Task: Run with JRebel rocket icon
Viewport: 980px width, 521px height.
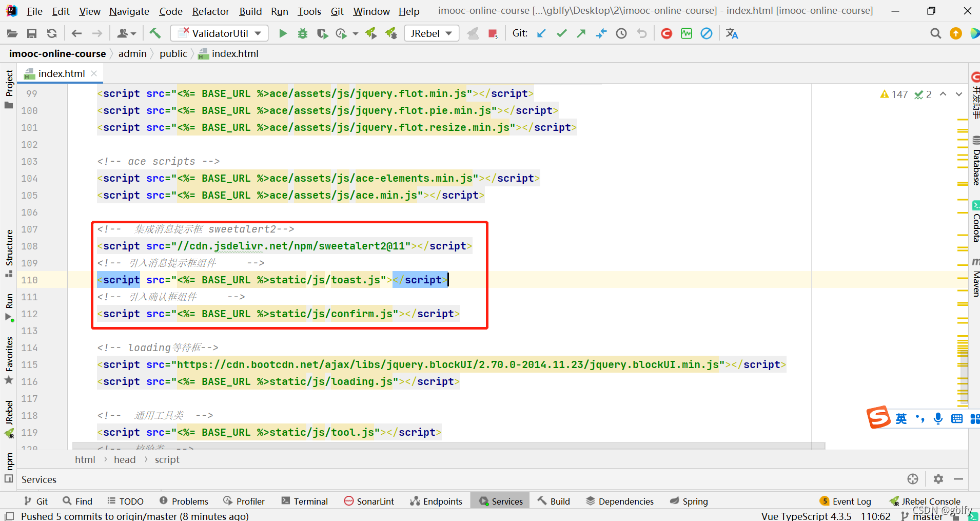Action: [371, 33]
